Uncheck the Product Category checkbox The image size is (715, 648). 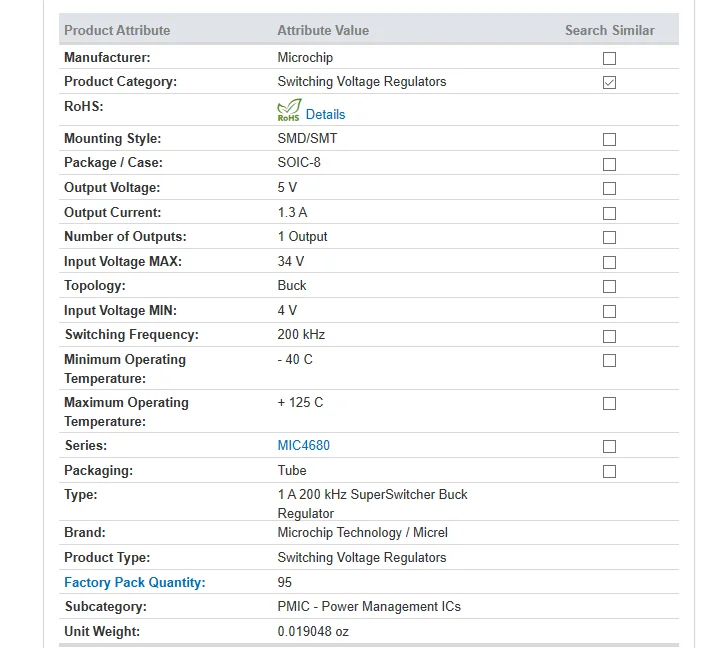point(609,83)
